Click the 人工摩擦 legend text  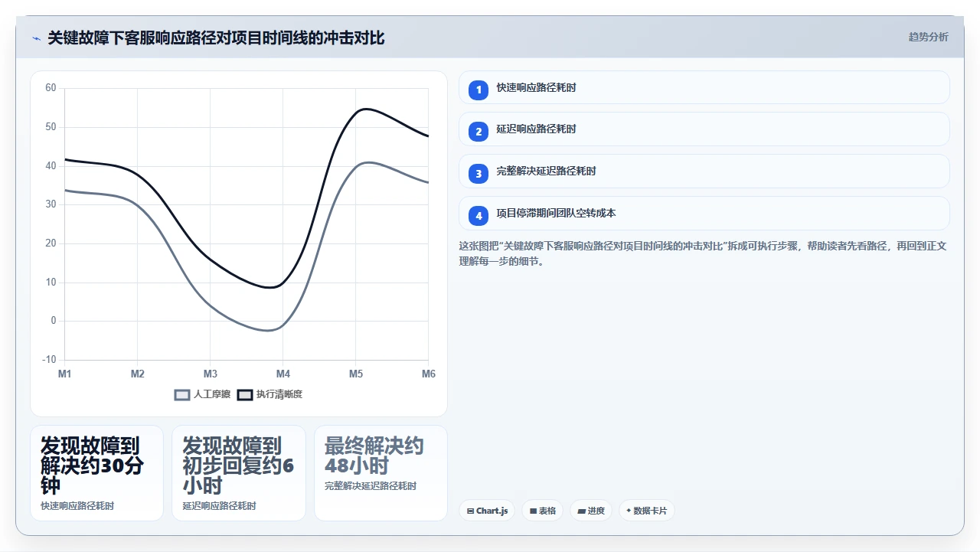tap(212, 394)
